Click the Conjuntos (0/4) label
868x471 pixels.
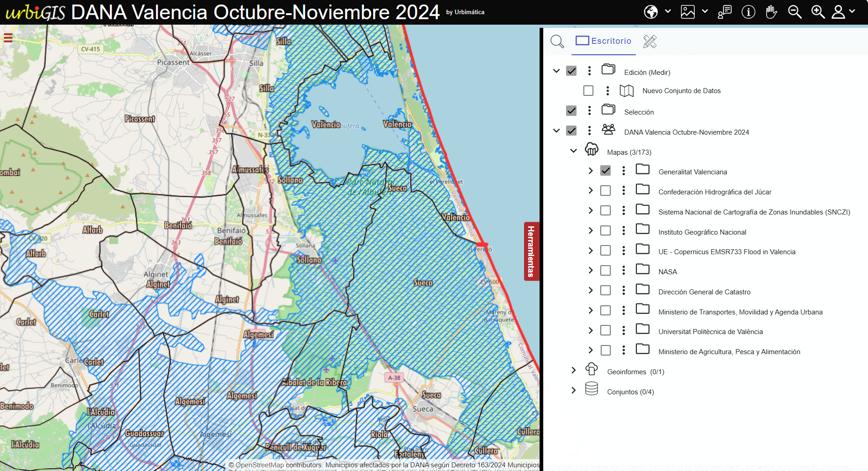(x=630, y=392)
